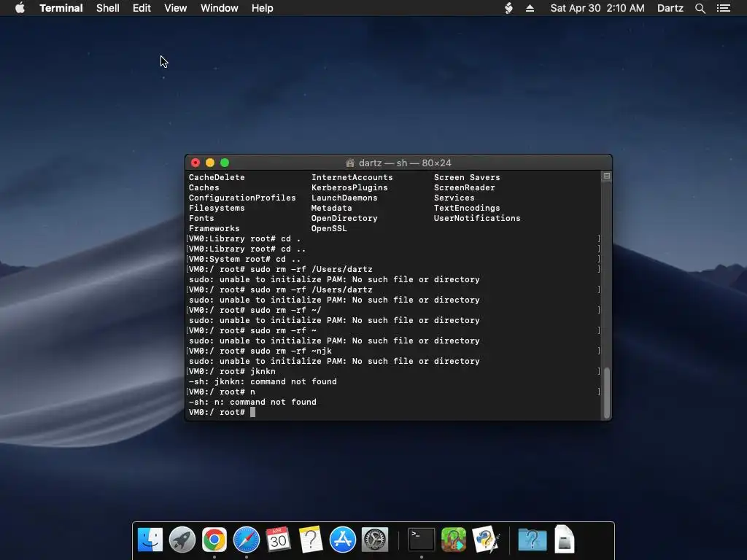The width and height of the screenshot is (747, 560).
Task: Click the 'InternetAccounts' listing entry
Action: point(352,177)
